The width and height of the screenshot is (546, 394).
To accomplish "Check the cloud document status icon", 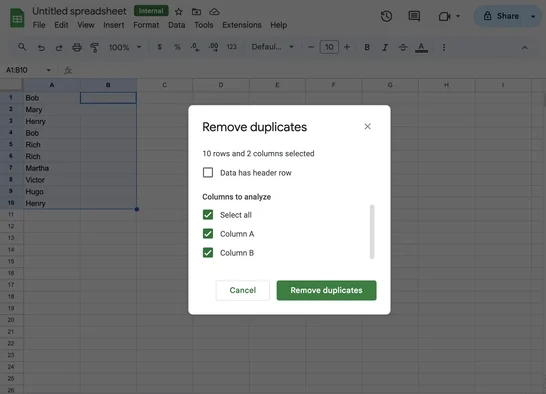I will 214,12.
